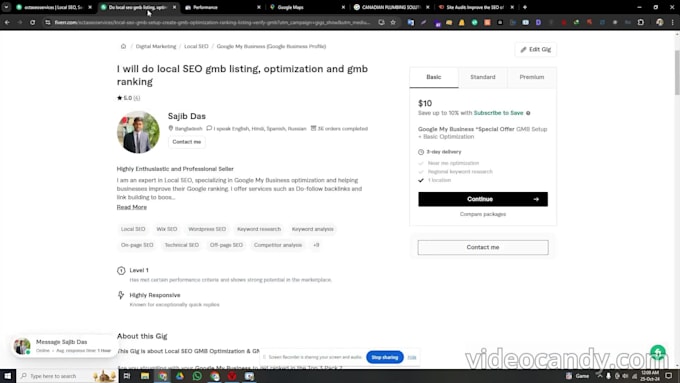Select the On-page SEO skill tag
Image resolution: width=680 pixels, height=383 pixels.
[x=137, y=245]
